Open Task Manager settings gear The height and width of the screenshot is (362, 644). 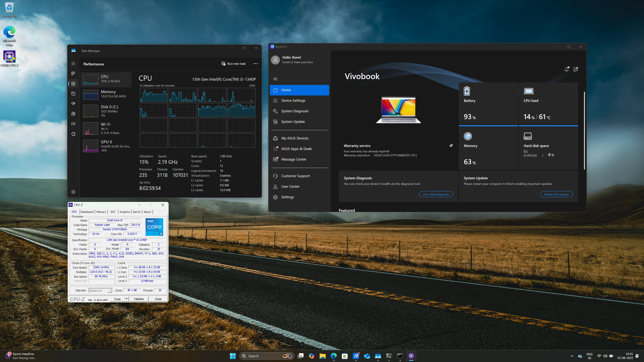(x=73, y=192)
